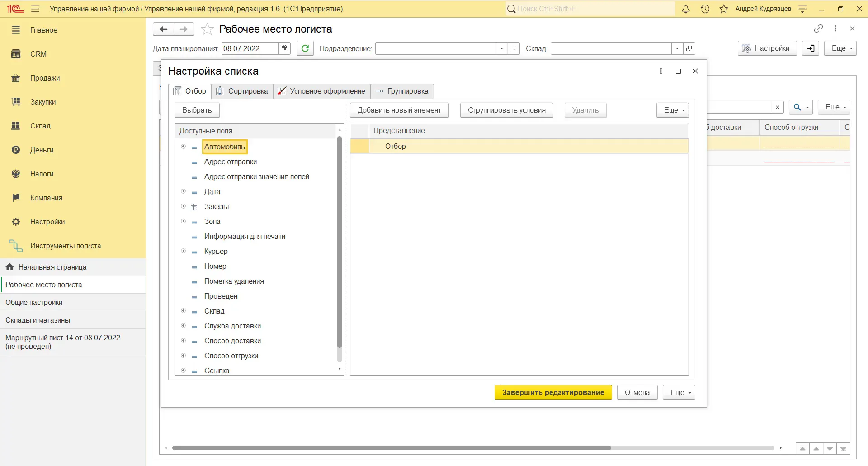Image resolution: width=868 pixels, height=466 pixels.
Task: Select the Отбор tab
Action: point(190,91)
